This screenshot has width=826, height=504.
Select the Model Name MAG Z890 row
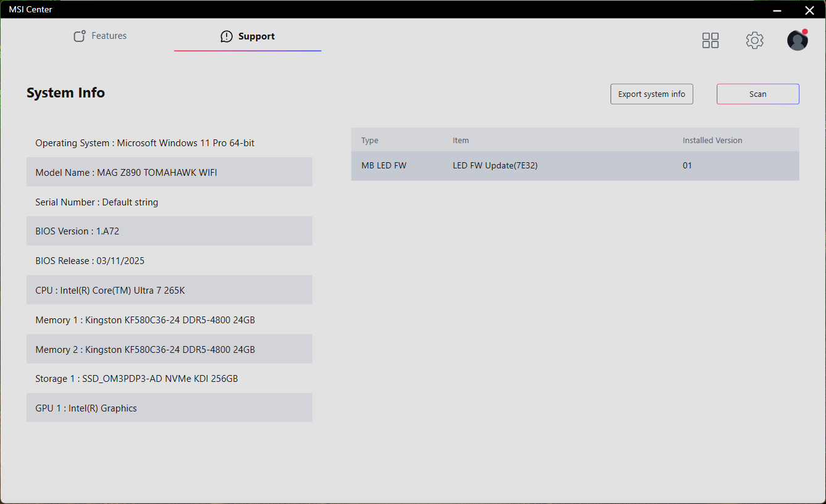tap(169, 172)
